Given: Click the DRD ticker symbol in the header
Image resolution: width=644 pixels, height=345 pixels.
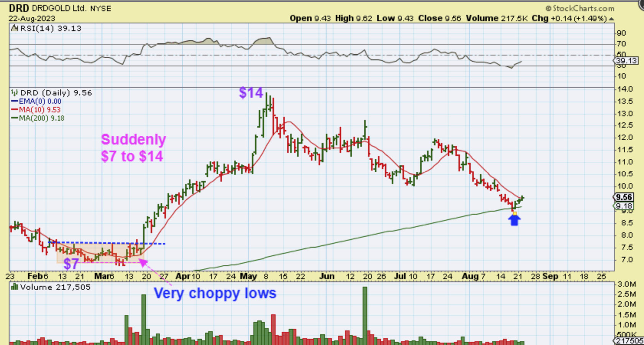Looking at the screenshot, I should click(19, 8).
